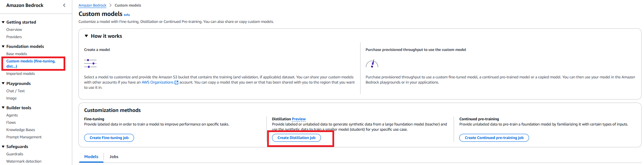This screenshot has height=165, width=644.
Task: Open Base models in the sidebar
Action: 17,54
